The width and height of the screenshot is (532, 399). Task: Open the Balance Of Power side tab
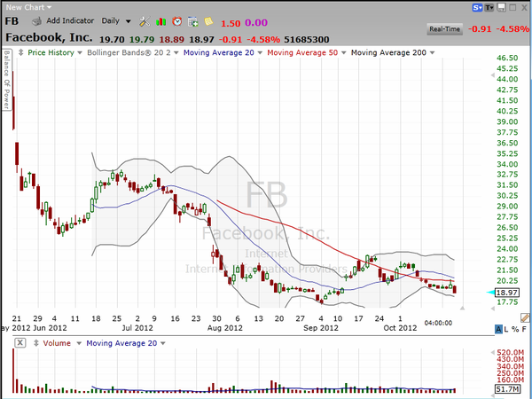coord(6,80)
